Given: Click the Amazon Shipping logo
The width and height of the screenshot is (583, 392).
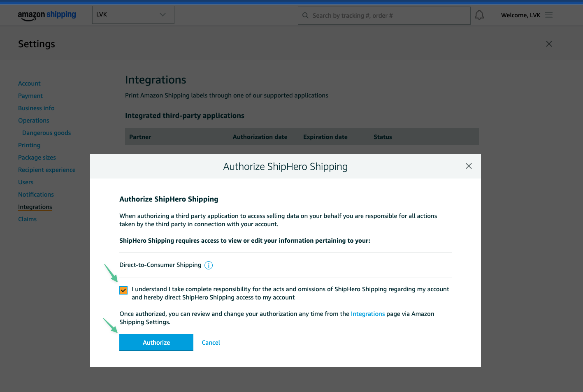Looking at the screenshot, I should [x=47, y=15].
